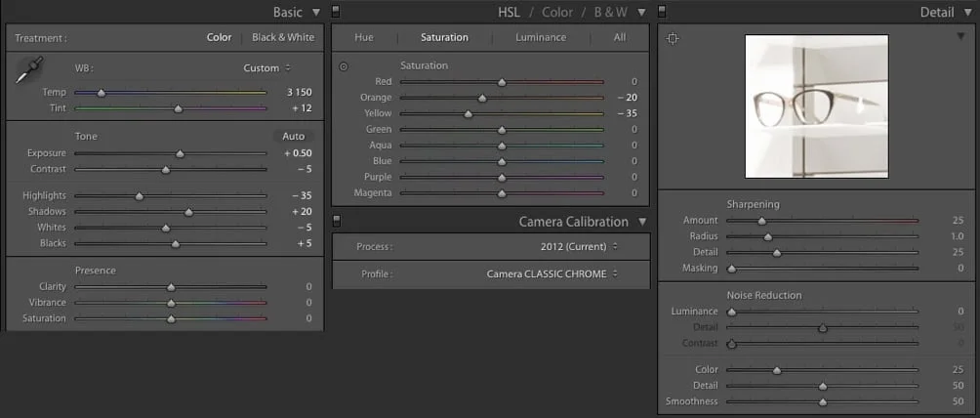Viewport: 980px width, 418px height.
Task: Click the Orange saturation value − 20
Action: pos(628,98)
